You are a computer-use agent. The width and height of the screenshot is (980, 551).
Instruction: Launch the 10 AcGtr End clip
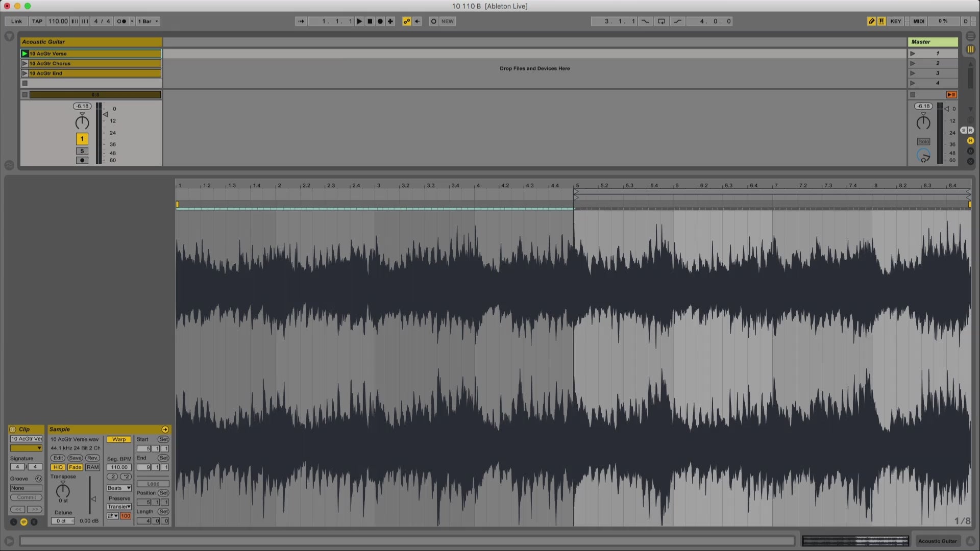(24, 73)
